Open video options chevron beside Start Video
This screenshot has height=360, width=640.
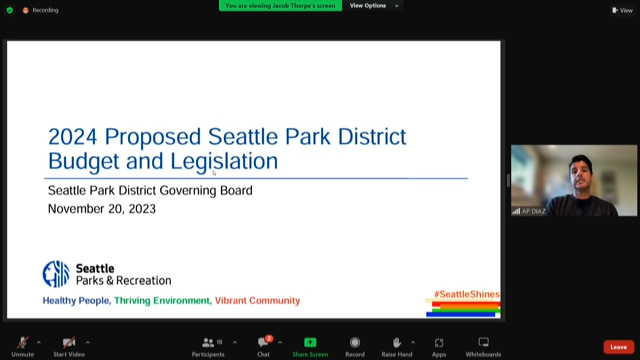[x=88, y=342]
